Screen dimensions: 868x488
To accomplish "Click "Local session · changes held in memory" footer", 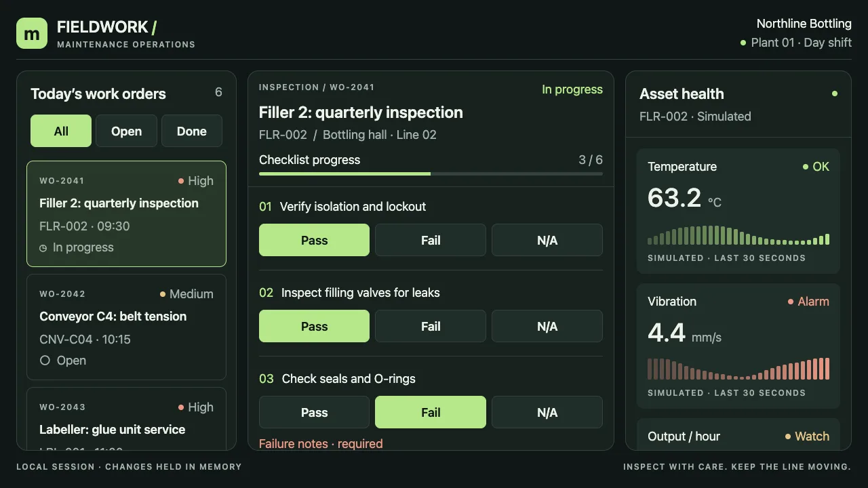I will (x=129, y=467).
